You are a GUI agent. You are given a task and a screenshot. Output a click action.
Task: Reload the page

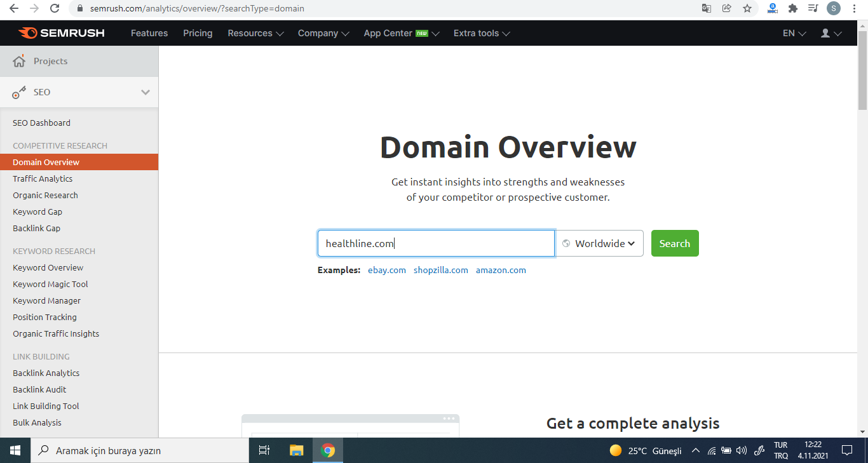(x=55, y=8)
